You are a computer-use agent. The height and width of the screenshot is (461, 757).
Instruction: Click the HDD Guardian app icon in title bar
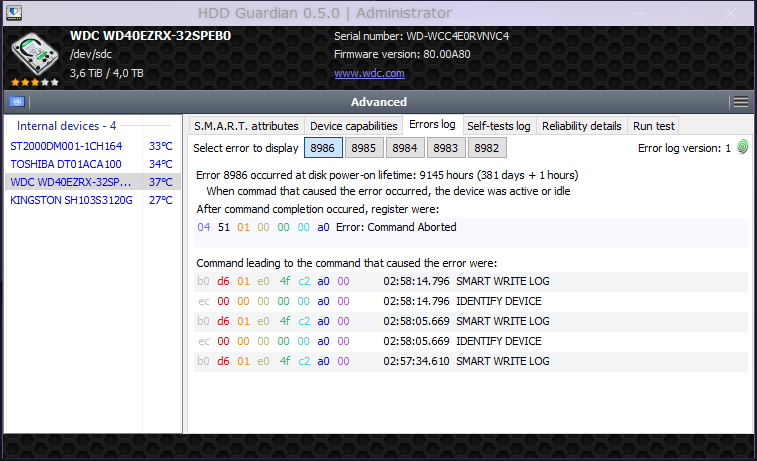(x=14, y=13)
